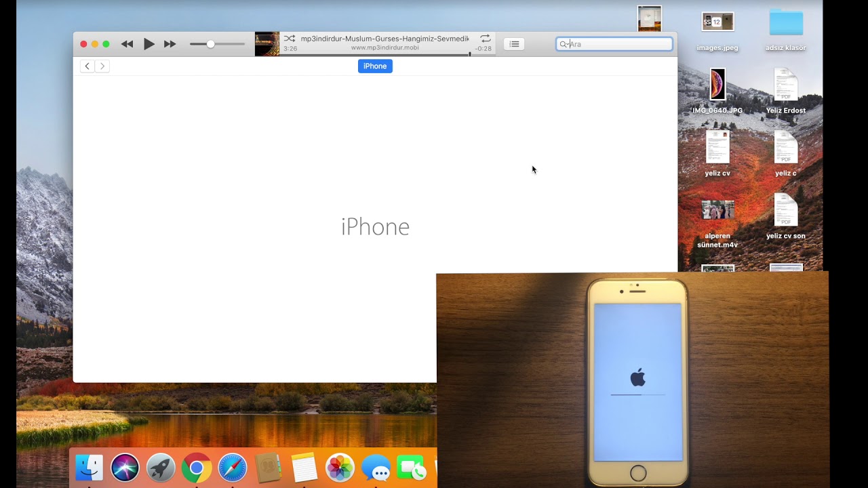Viewport: 868px width, 488px height.
Task: Open the Up Next list button
Action: 514,44
